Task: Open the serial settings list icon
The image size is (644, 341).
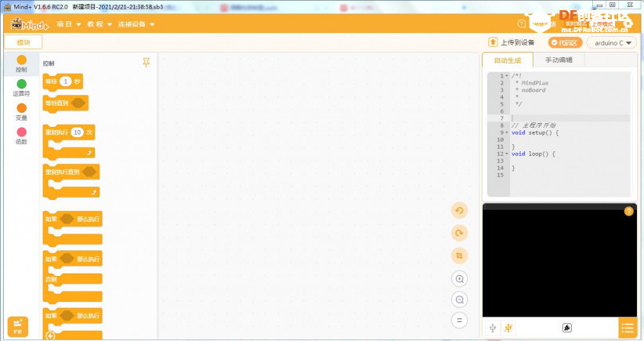Action: click(628, 328)
